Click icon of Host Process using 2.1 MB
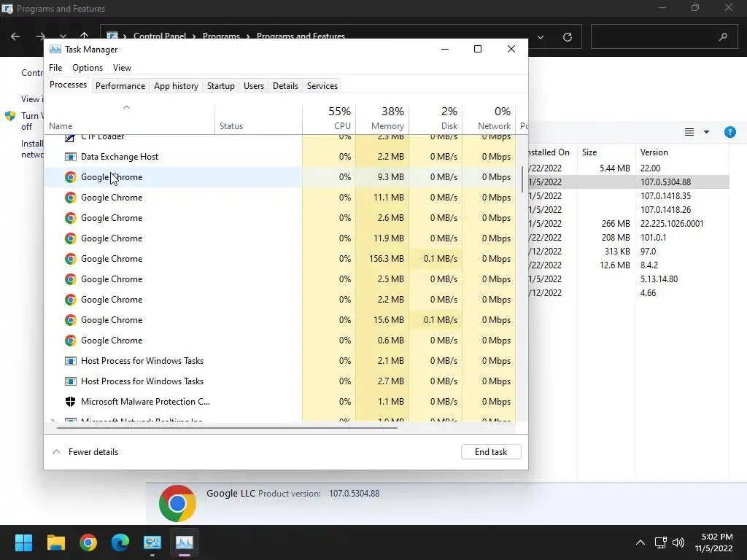Screen dimensions: 747x560 tap(71, 361)
